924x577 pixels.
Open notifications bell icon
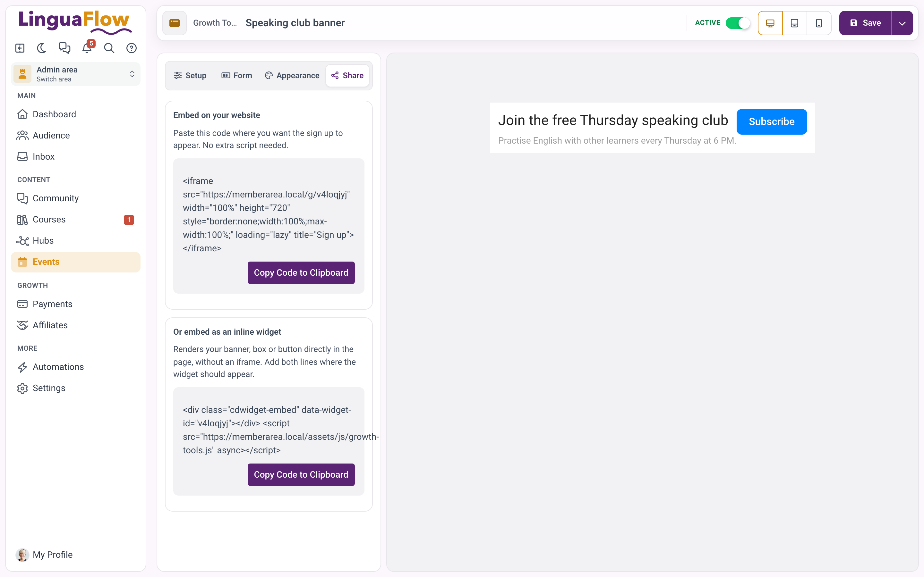87,48
